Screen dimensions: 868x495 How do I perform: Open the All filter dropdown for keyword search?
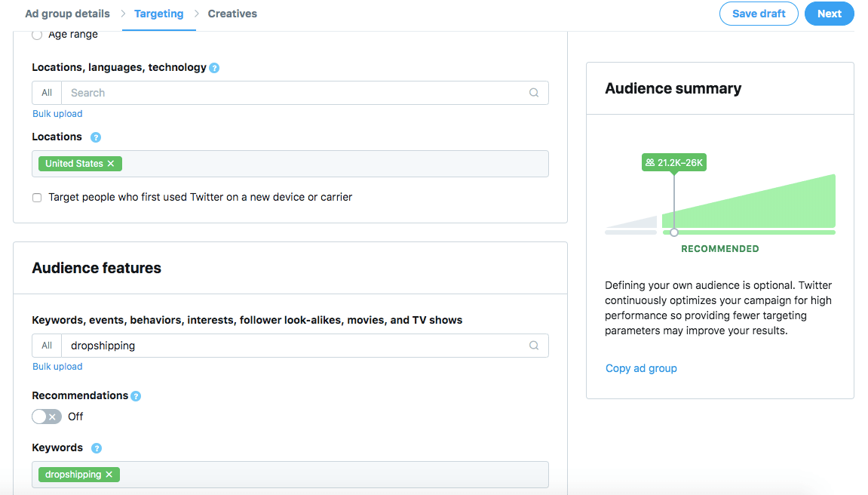coord(46,345)
